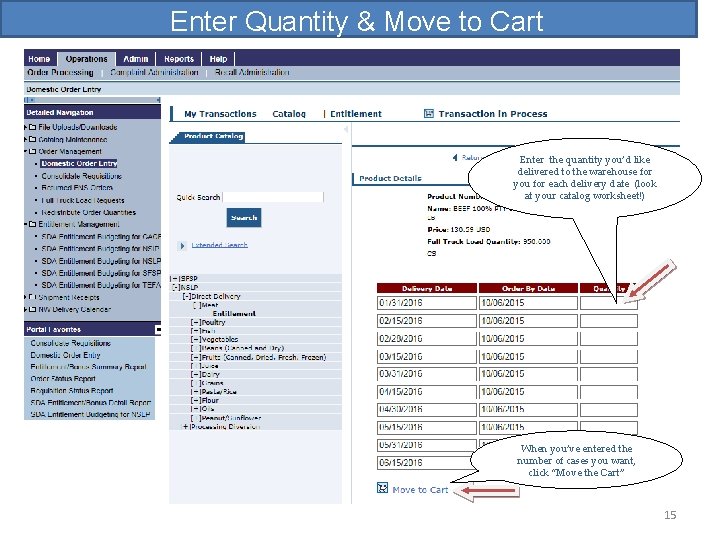Open the Help tab
The height and width of the screenshot is (540, 720).
click(218, 59)
